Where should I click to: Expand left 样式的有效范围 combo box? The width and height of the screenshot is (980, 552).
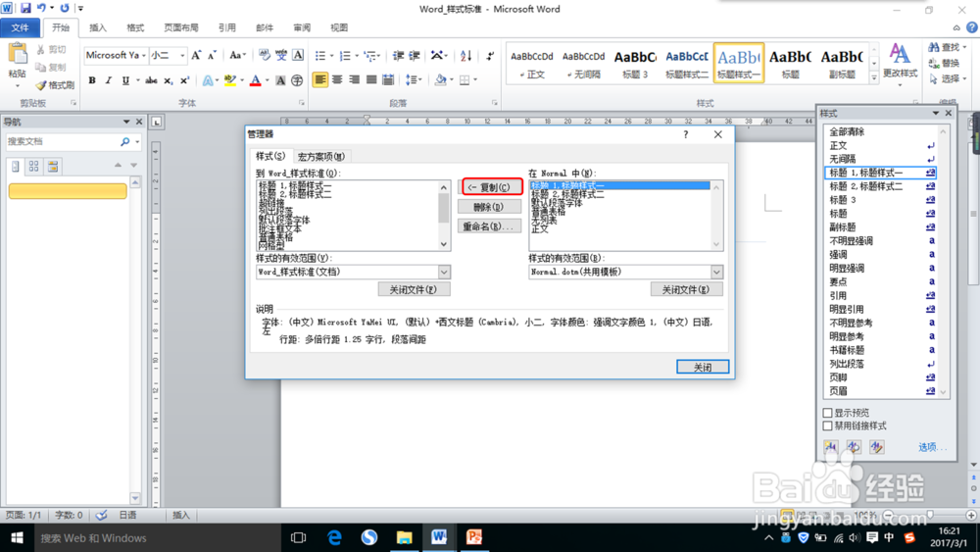(x=444, y=272)
